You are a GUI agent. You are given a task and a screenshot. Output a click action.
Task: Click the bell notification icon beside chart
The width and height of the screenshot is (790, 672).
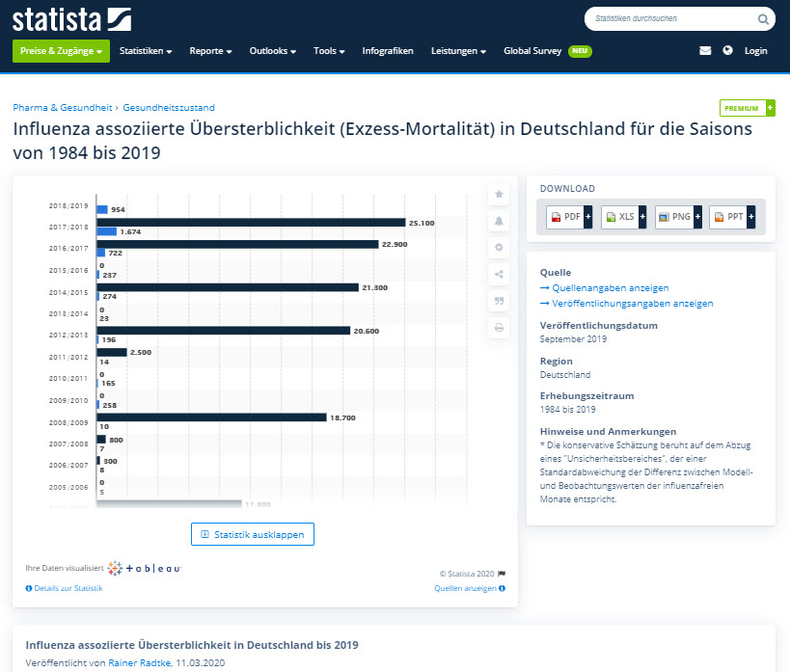pyautogui.click(x=499, y=221)
